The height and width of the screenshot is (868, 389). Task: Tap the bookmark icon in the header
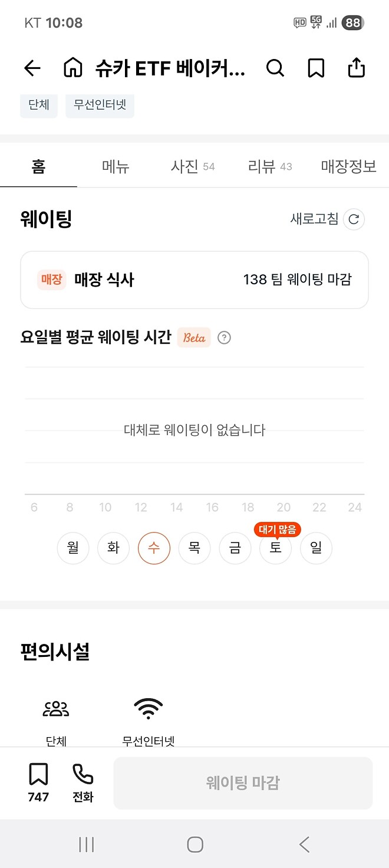click(x=316, y=68)
